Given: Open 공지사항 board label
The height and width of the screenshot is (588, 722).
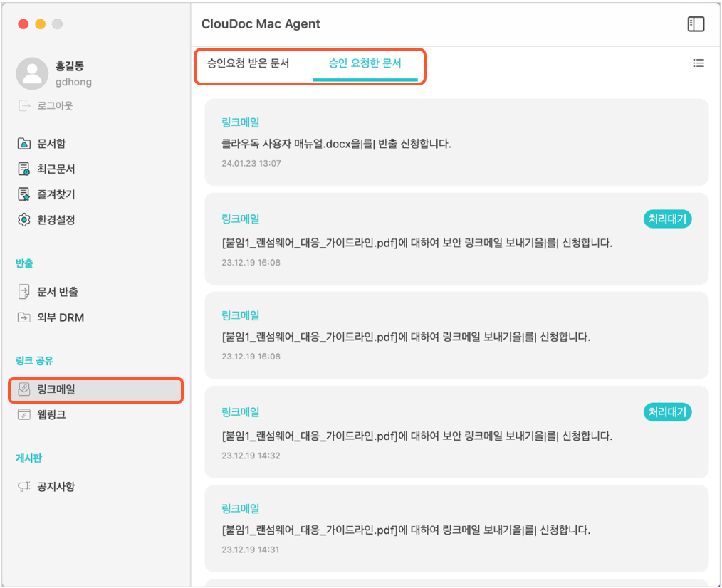Looking at the screenshot, I should pyautogui.click(x=56, y=486).
